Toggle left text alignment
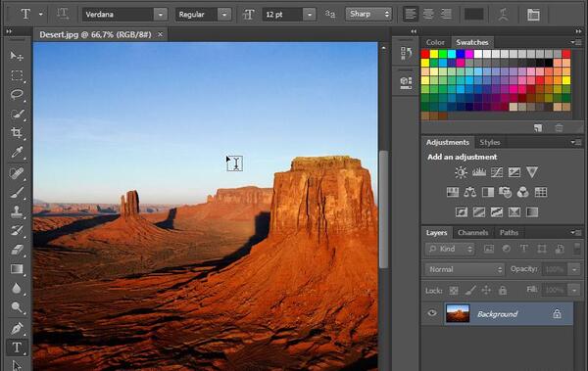This screenshot has height=371, width=588. tap(411, 15)
